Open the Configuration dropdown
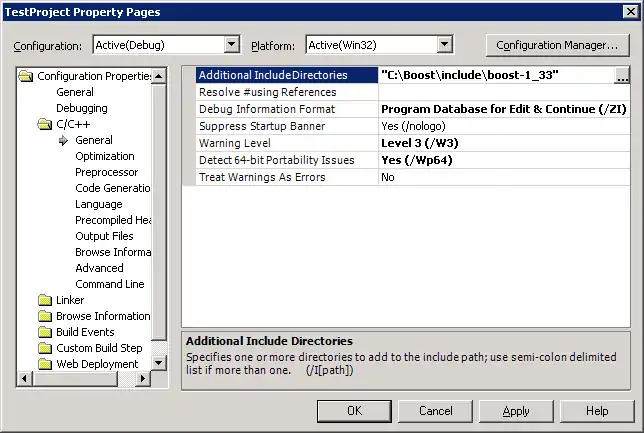Screen dimensions: 644x433 pos(232,45)
